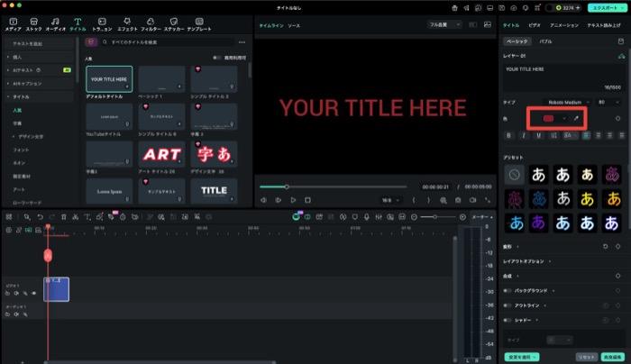Toggle the アウトライン outline switch
This screenshot has width=631, height=364.
pos(507,305)
